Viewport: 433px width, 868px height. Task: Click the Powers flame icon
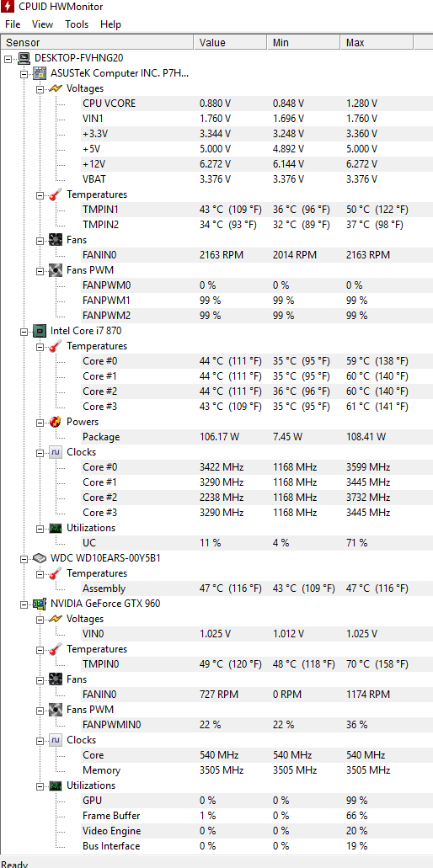click(56, 421)
